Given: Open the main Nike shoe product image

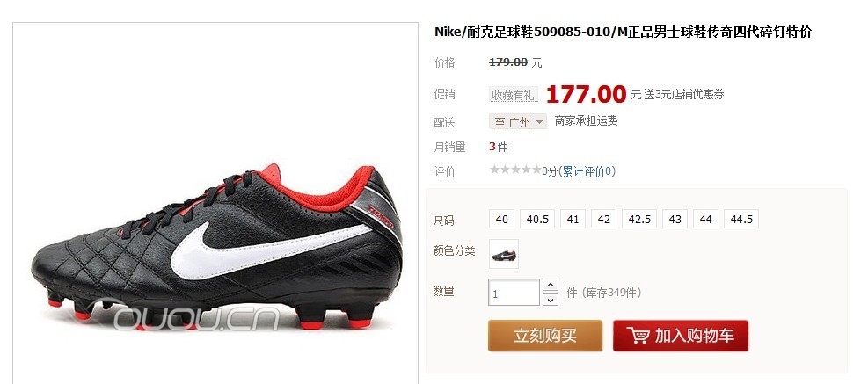Looking at the screenshot, I should [x=215, y=203].
